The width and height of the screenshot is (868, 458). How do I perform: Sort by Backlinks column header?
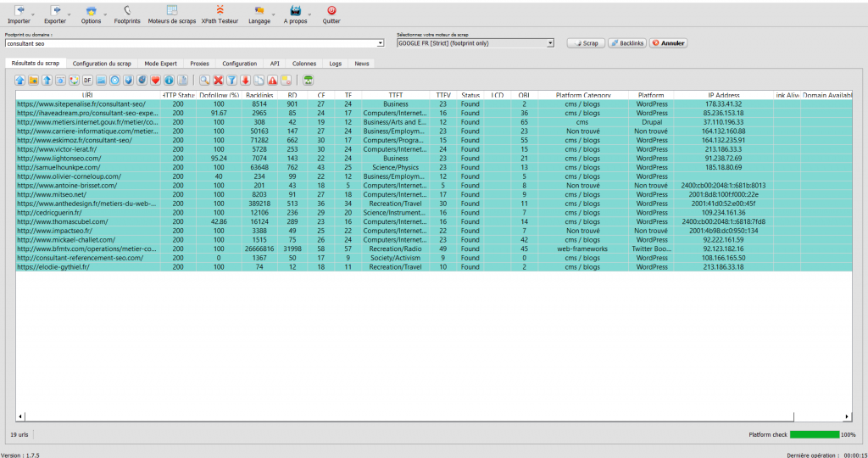259,95
